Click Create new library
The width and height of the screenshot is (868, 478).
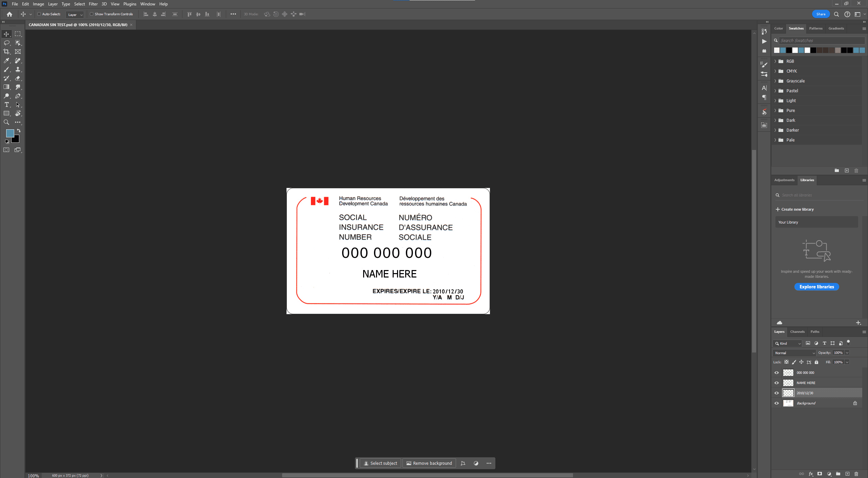coord(795,210)
